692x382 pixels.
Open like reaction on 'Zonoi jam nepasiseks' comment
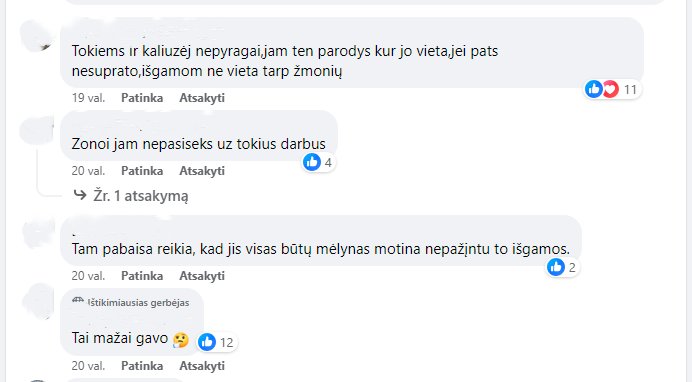pyautogui.click(x=312, y=162)
